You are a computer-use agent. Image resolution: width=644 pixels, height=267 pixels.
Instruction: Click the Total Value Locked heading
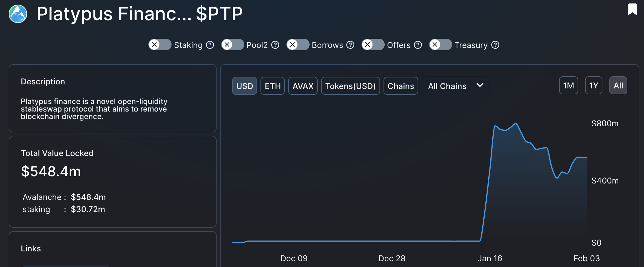(x=57, y=153)
